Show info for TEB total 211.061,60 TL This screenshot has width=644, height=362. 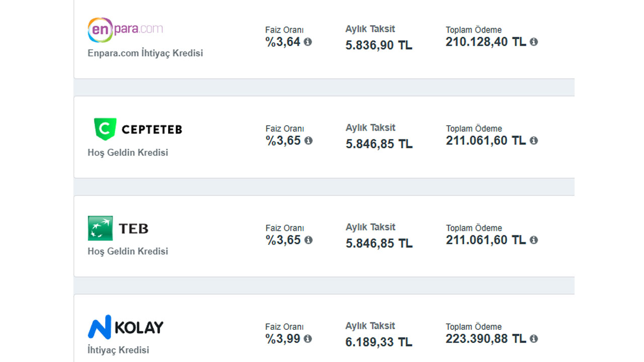[x=534, y=240]
